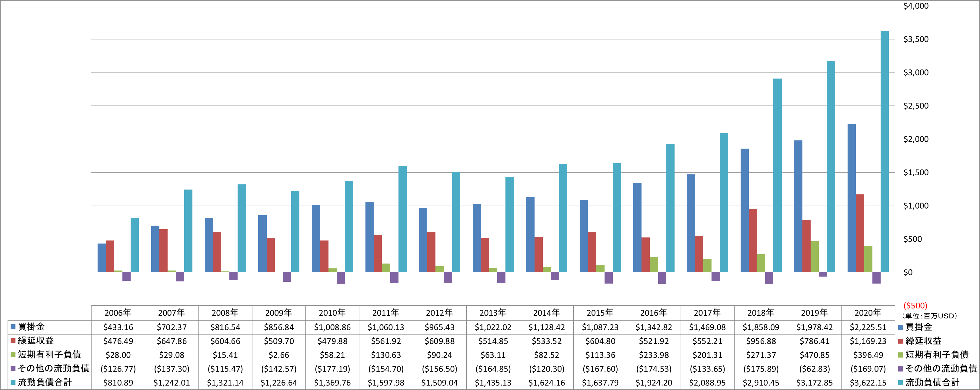
Task: Click the purple negative bar for 2010年
Action: (341, 278)
